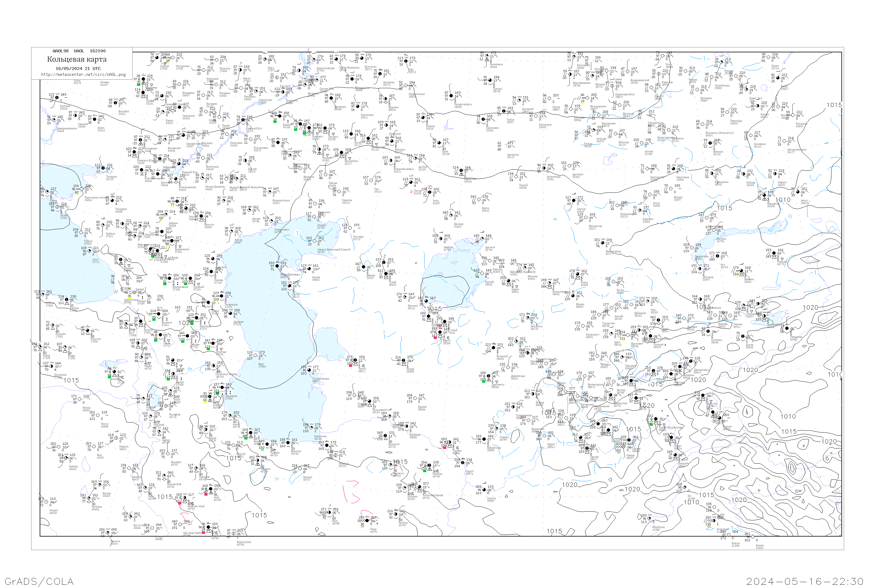Screen dimensions: 882x588
Task: Click the pink square near Нукус
Action: coord(435,338)
